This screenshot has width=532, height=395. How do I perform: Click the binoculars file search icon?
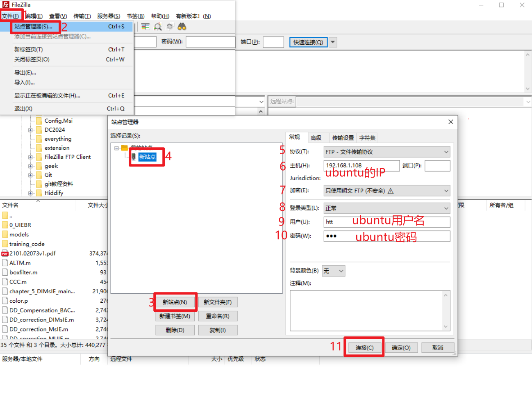coord(182,27)
